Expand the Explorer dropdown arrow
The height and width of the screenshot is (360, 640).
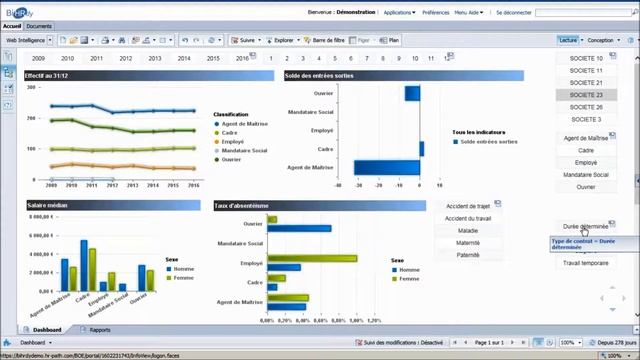(x=298, y=40)
